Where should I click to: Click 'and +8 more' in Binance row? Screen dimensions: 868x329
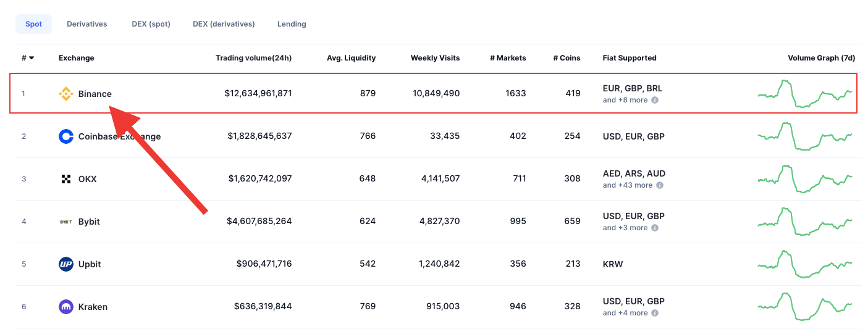point(625,100)
